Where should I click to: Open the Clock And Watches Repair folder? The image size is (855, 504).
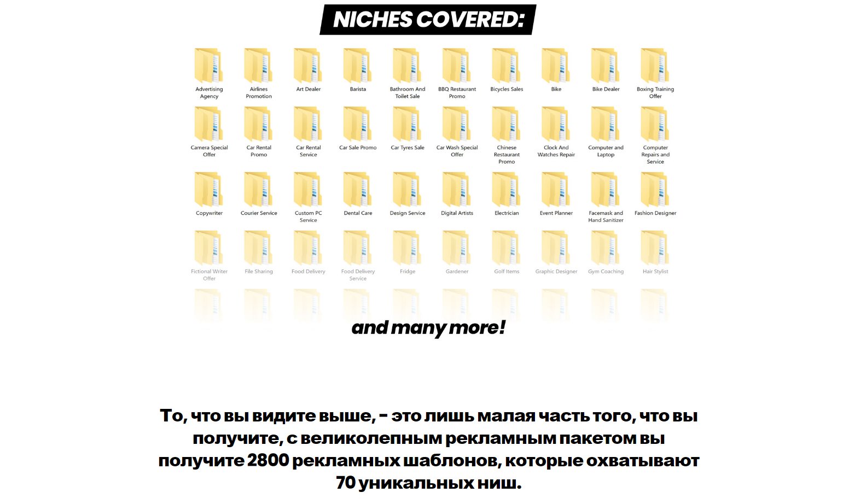click(556, 124)
